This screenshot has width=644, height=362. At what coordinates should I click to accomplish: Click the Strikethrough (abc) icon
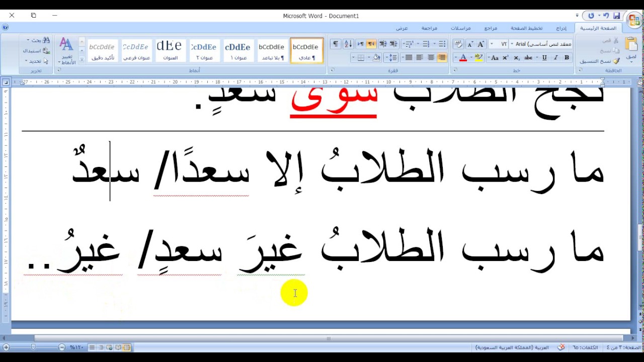pyautogui.click(x=528, y=58)
